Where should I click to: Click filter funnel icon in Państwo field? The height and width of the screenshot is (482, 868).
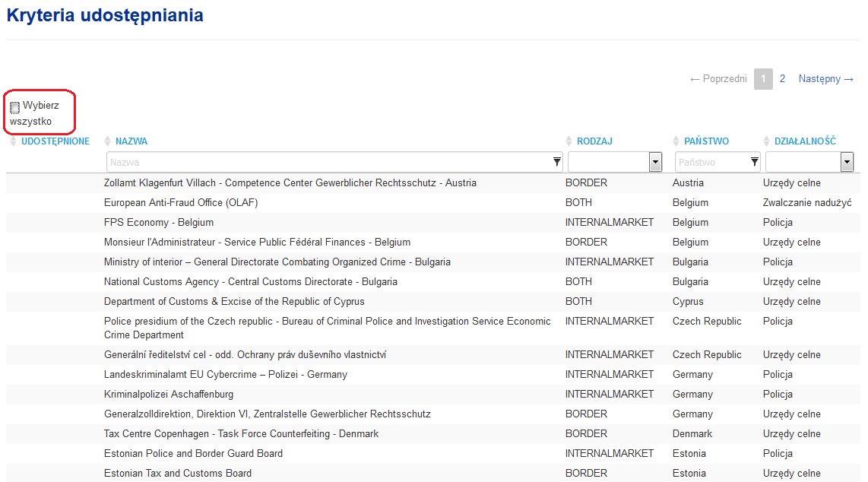pyautogui.click(x=754, y=162)
